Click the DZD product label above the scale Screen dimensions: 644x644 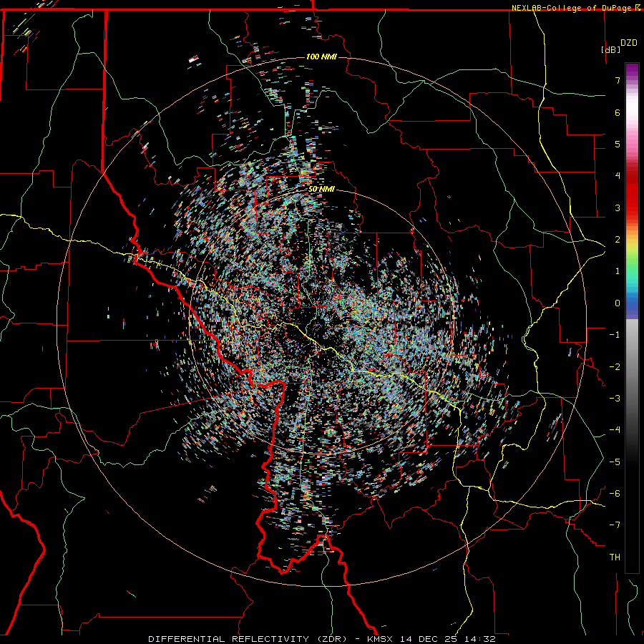[x=629, y=43]
